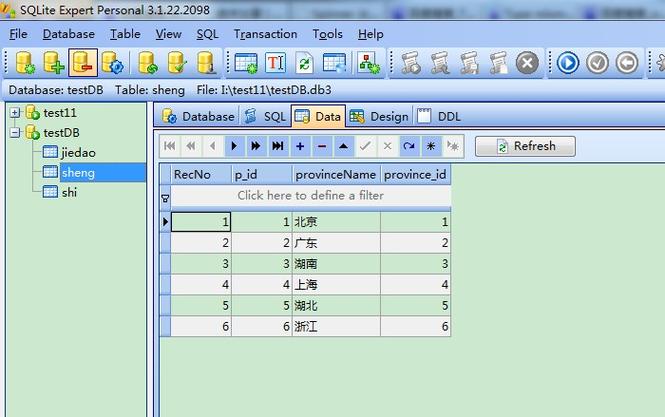Click the Close Database icon with red minus
This screenshot has width=665, height=417.
(x=83, y=63)
